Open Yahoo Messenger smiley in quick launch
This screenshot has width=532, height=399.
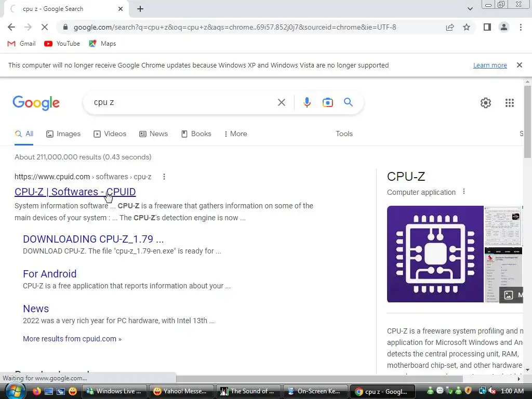coord(73,391)
